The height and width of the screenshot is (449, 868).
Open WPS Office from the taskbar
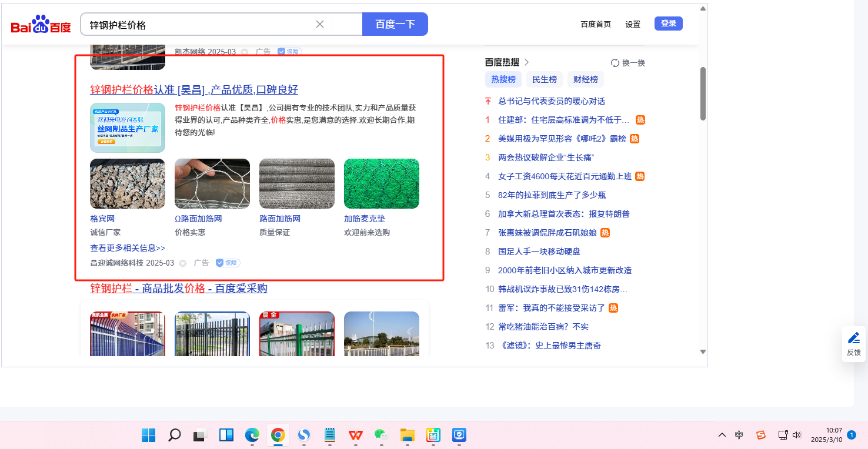[356, 435]
